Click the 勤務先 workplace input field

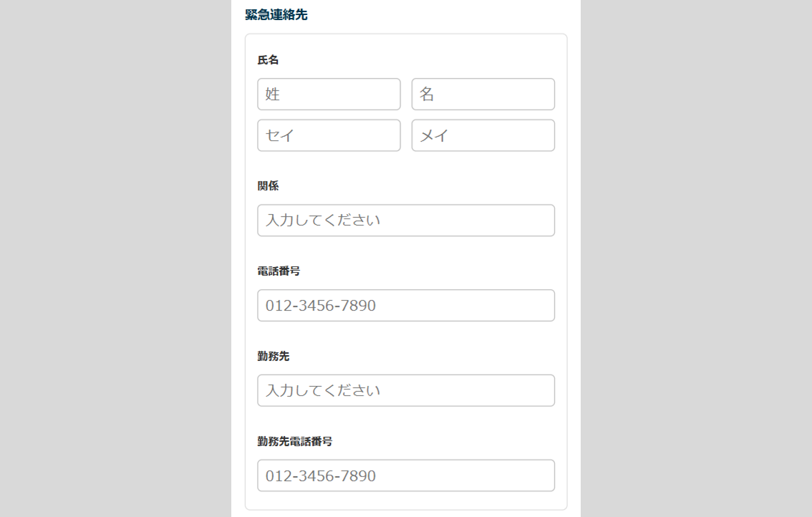(x=406, y=390)
